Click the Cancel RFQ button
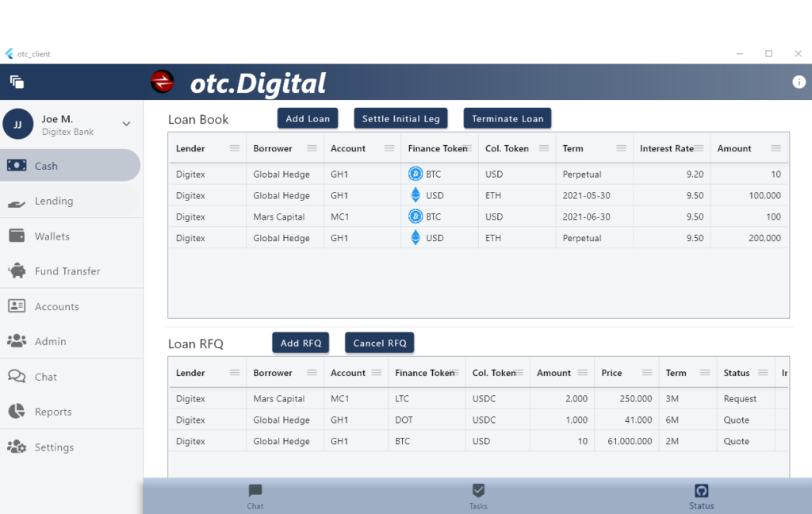 click(x=379, y=343)
